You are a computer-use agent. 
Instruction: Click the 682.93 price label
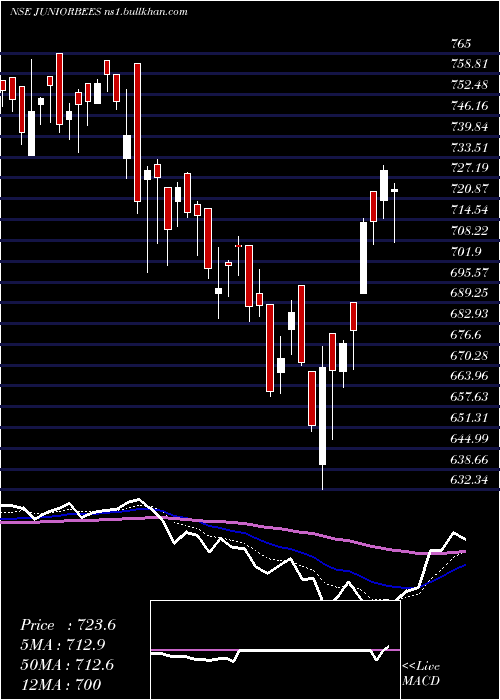tap(469, 314)
